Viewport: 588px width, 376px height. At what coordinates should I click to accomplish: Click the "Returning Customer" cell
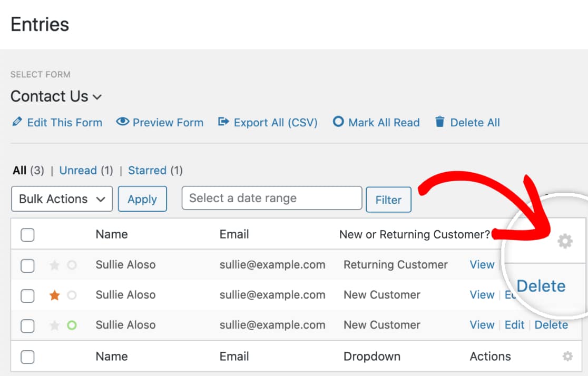coord(396,265)
